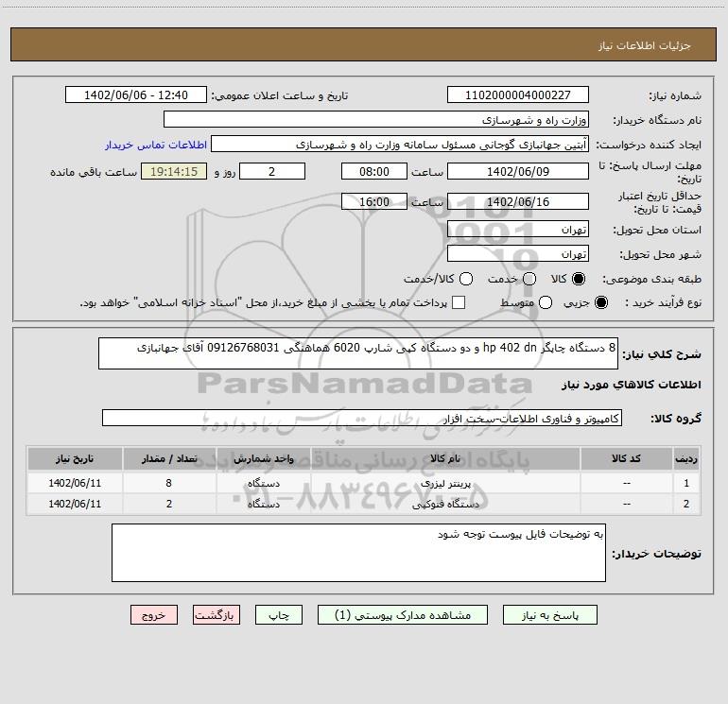Select the خدمت radio button
Viewport: 728px width, 704px height.
pyautogui.click(x=529, y=279)
